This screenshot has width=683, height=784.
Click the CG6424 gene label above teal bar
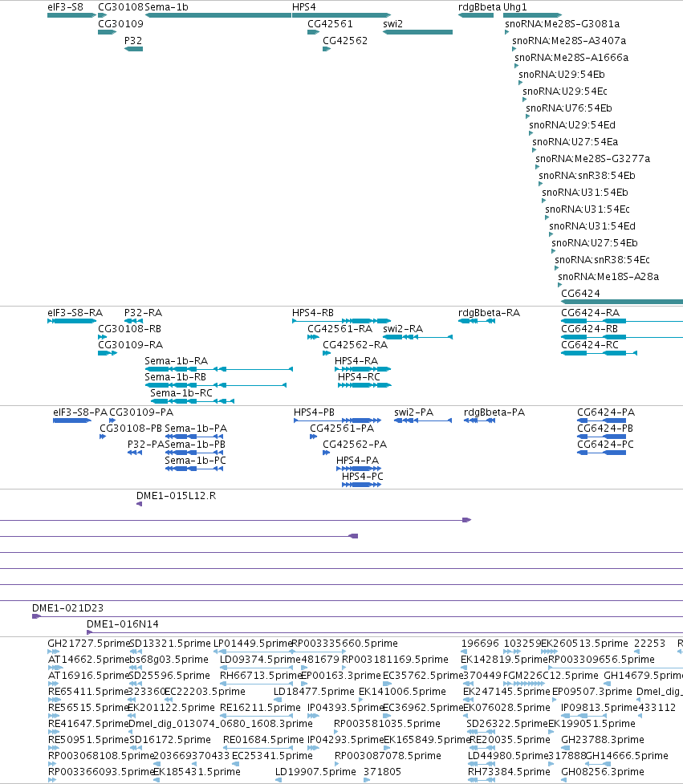pyautogui.click(x=580, y=294)
